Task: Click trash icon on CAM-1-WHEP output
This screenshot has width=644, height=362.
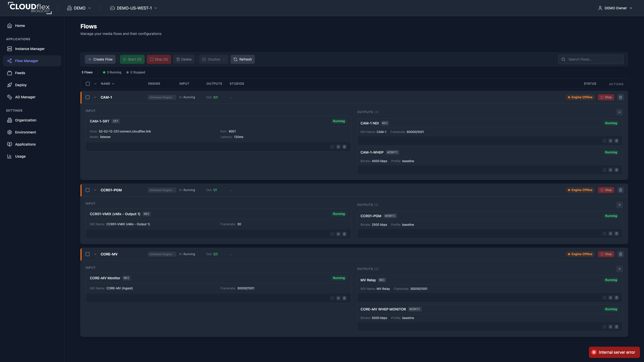Action: [x=617, y=170]
